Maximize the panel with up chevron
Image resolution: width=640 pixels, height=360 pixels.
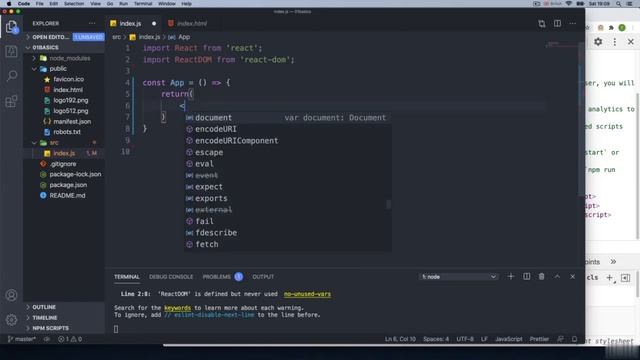coord(557,277)
